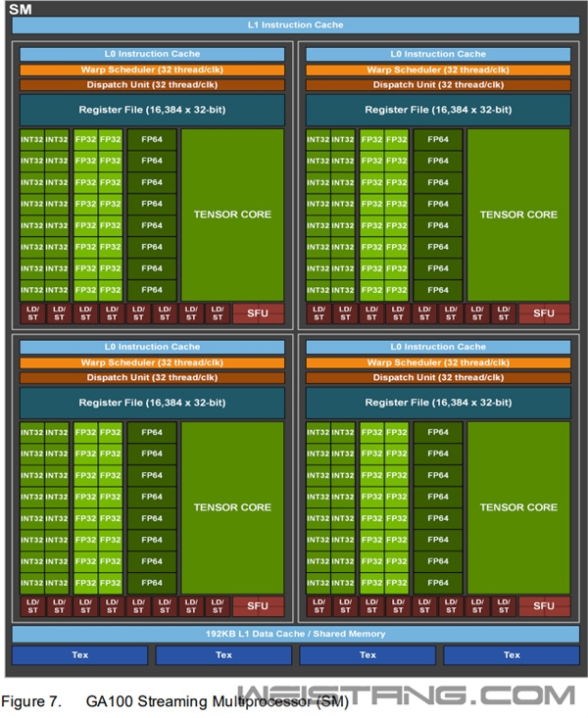Image resolution: width=588 pixels, height=718 pixels.
Task: Select the bottom-right SFU unit
Action: tap(544, 606)
